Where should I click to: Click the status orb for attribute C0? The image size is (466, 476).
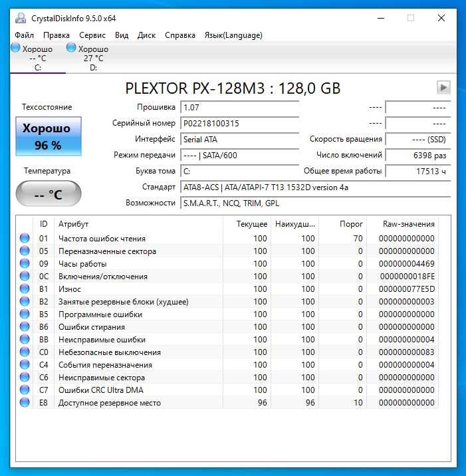coord(25,352)
